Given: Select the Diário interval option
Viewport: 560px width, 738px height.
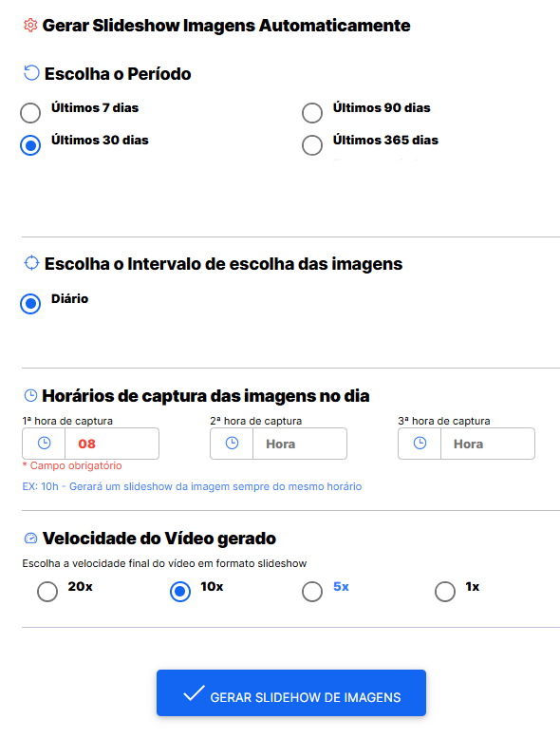Looking at the screenshot, I should [30, 304].
